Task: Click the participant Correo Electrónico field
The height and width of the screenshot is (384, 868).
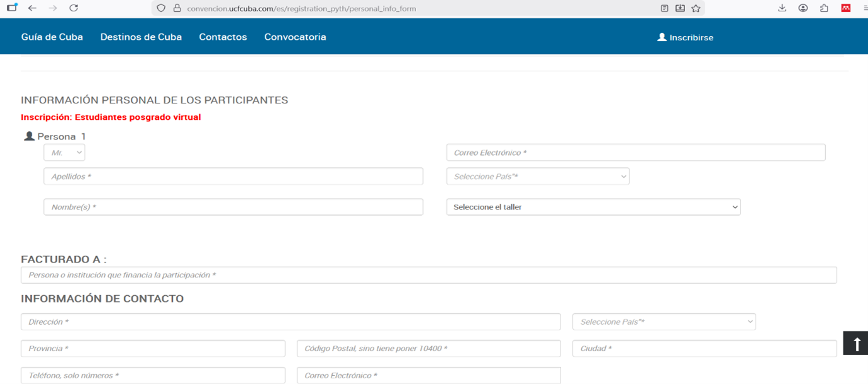Action: pos(636,153)
